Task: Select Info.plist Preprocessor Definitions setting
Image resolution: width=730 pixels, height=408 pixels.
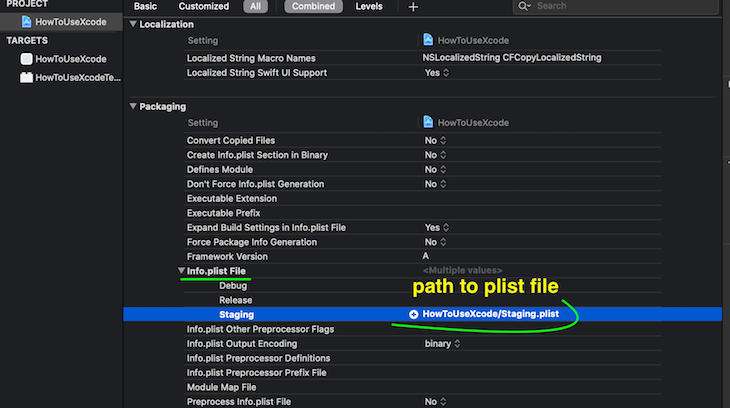Action: click(258, 358)
